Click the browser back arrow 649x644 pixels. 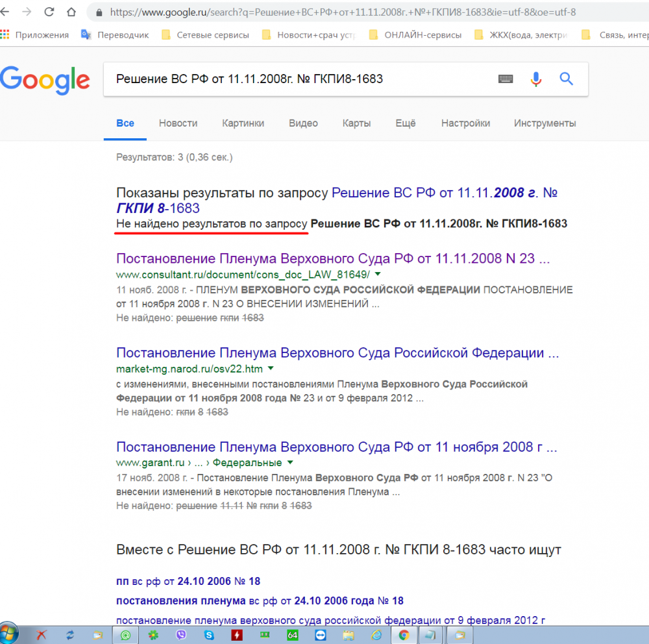pyautogui.click(x=5, y=12)
